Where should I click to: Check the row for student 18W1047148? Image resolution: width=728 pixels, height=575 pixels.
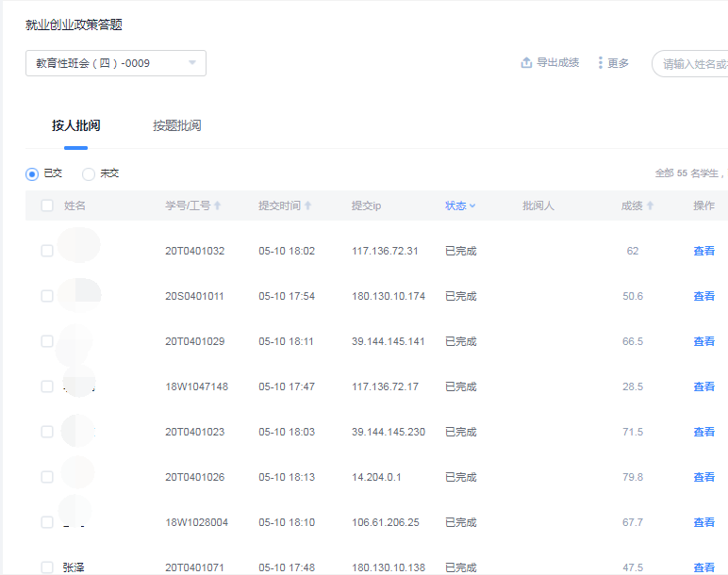tap(47, 386)
